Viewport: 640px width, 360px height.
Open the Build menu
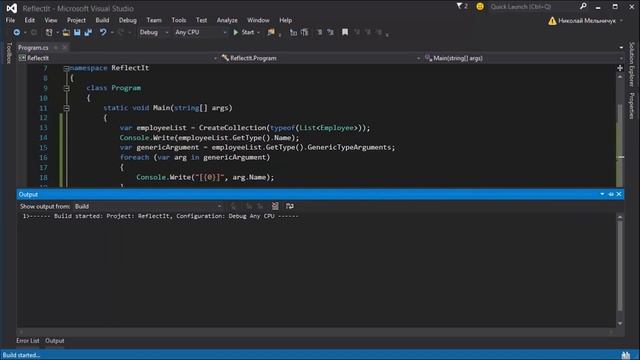102,20
